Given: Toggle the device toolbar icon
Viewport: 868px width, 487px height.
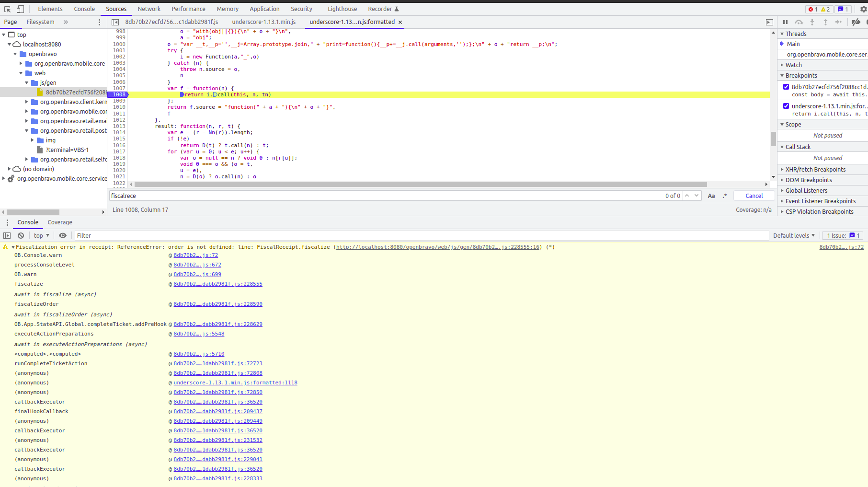Looking at the screenshot, I should pyautogui.click(x=20, y=9).
